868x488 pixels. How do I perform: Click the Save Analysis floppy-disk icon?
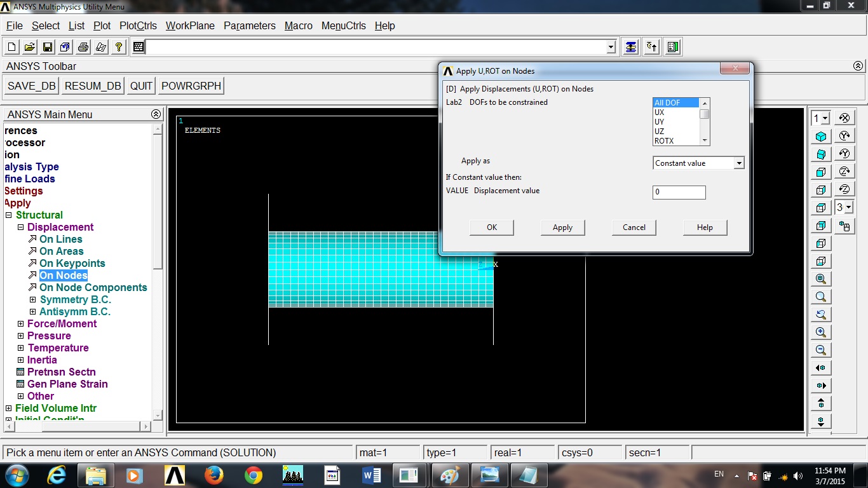tap(47, 47)
